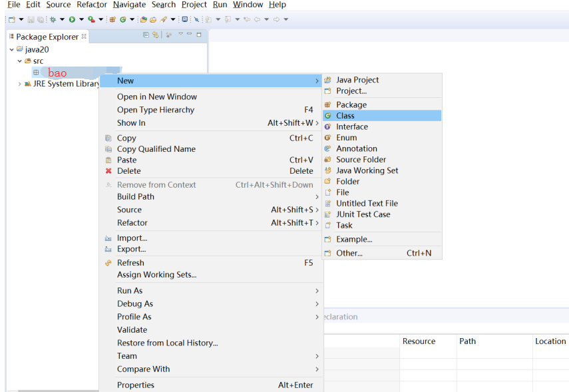Choose Enum from the New submenu
The height and width of the screenshot is (392, 569).
[x=382, y=138]
